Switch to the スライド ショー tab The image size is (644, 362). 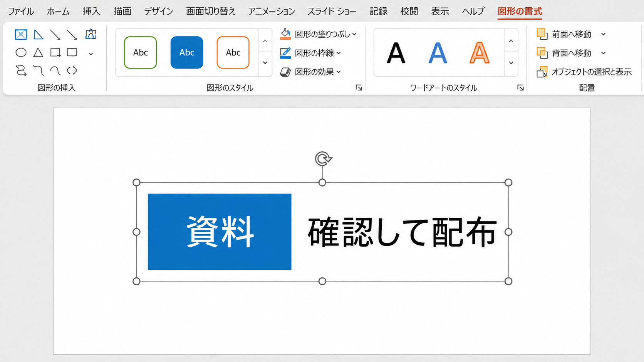[332, 12]
